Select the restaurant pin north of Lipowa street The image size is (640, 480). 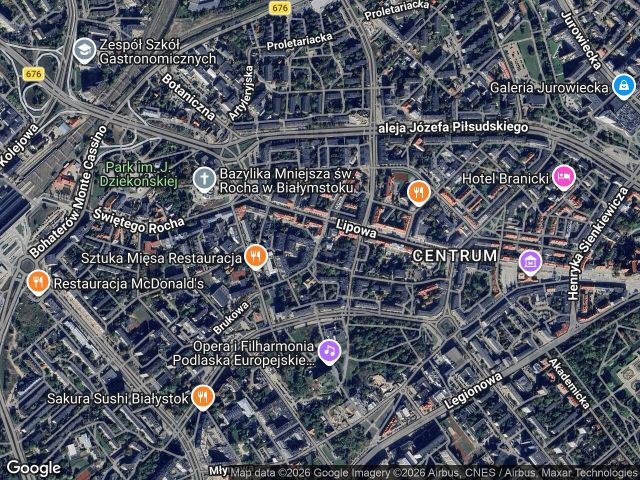point(419,192)
